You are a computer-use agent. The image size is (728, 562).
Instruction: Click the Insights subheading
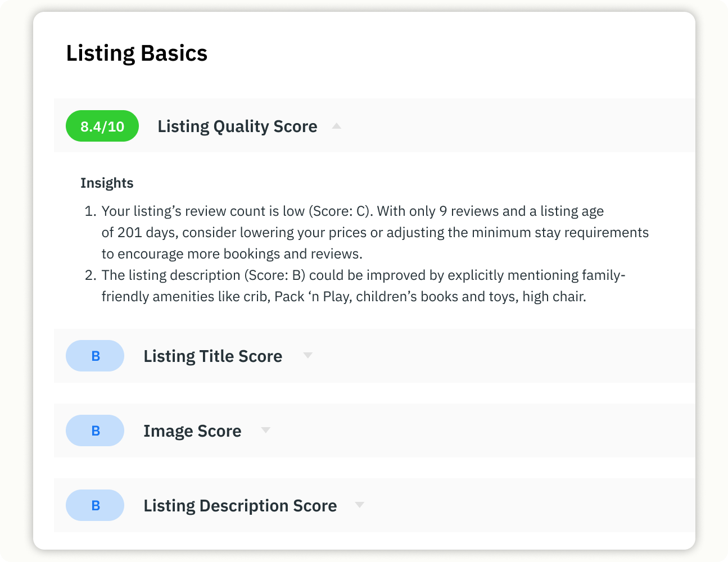click(107, 183)
